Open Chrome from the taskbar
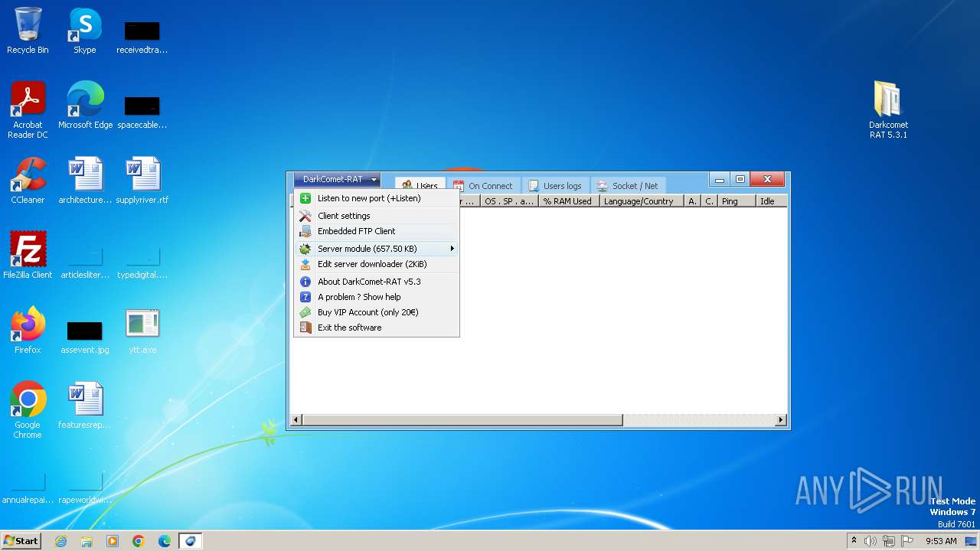Viewport: 980px width, 551px height. click(x=139, y=541)
